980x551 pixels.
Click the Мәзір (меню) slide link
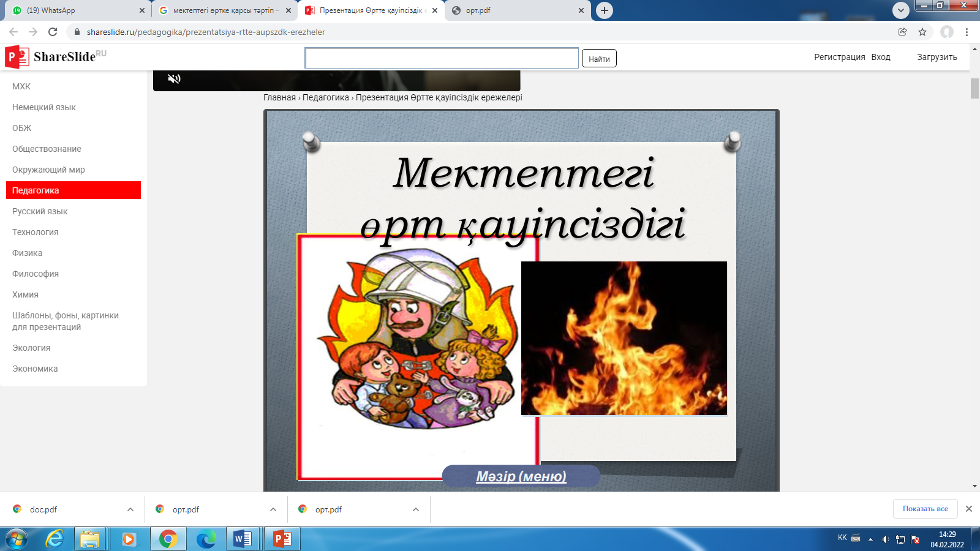(521, 476)
